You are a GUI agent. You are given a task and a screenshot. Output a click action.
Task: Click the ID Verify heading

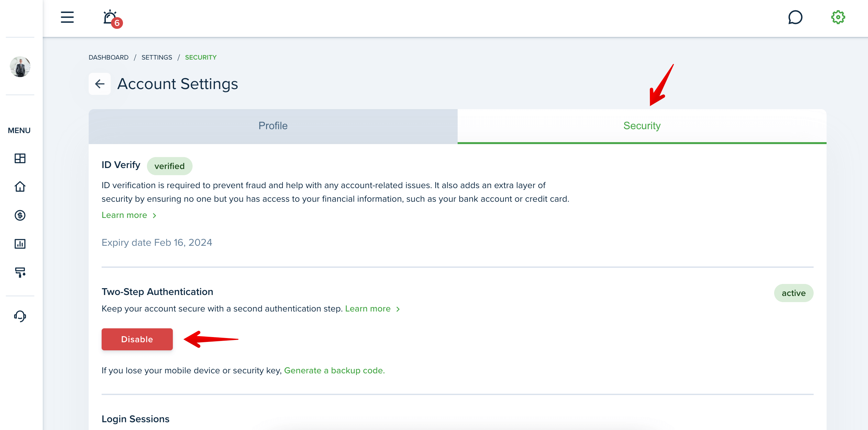121,165
